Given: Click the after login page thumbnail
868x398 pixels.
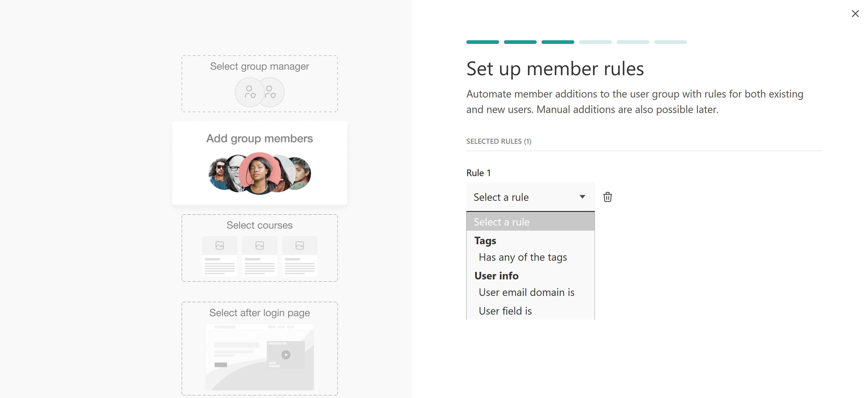Looking at the screenshot, I should [259, 357].
